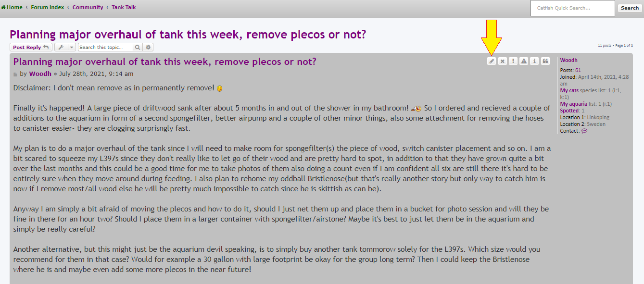Focus the Catfish Quick Search field
Image resolution: width=644 pixels, height=284 pixels.
pos(573,8)
